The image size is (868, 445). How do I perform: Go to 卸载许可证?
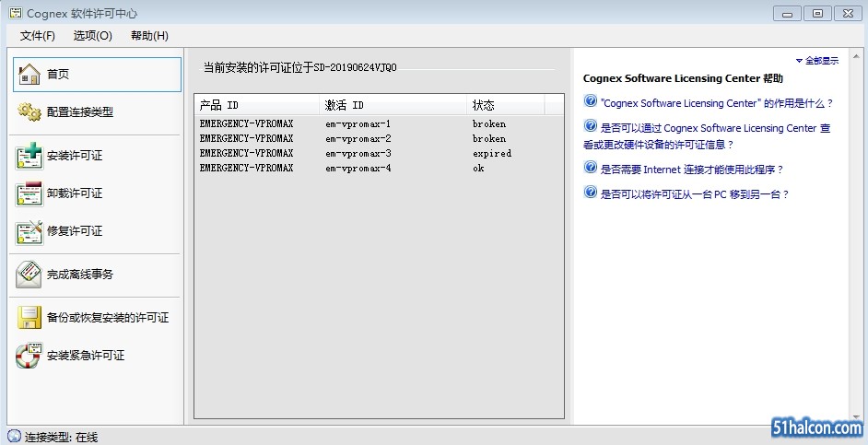[75, 193]
